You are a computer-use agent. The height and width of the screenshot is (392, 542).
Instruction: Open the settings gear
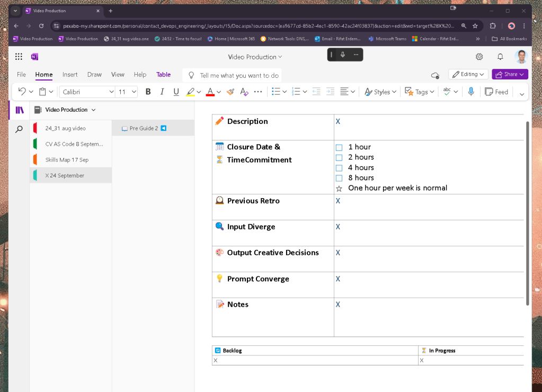tap(479, 57)
